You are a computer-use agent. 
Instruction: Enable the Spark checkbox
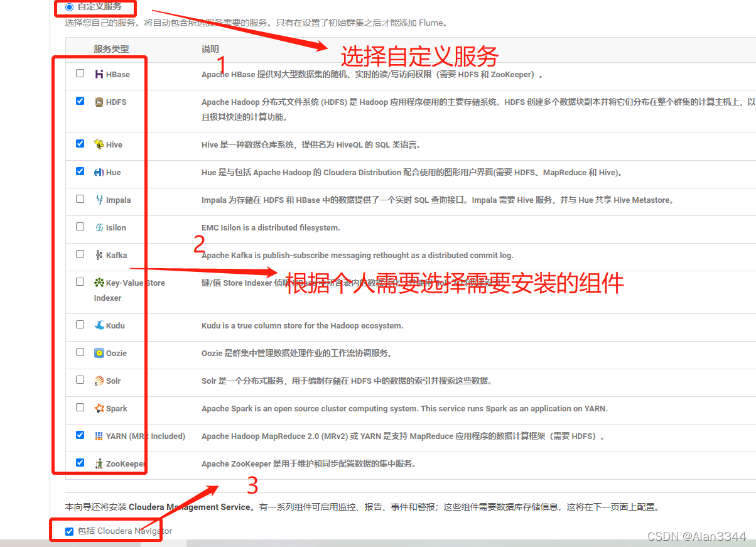[80, 407]
